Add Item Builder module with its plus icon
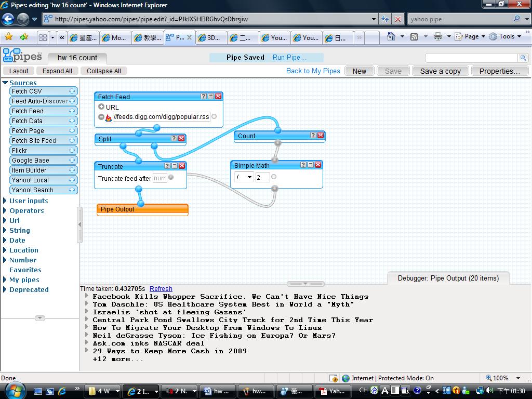 pyautogui.click(x=72, y=170)
